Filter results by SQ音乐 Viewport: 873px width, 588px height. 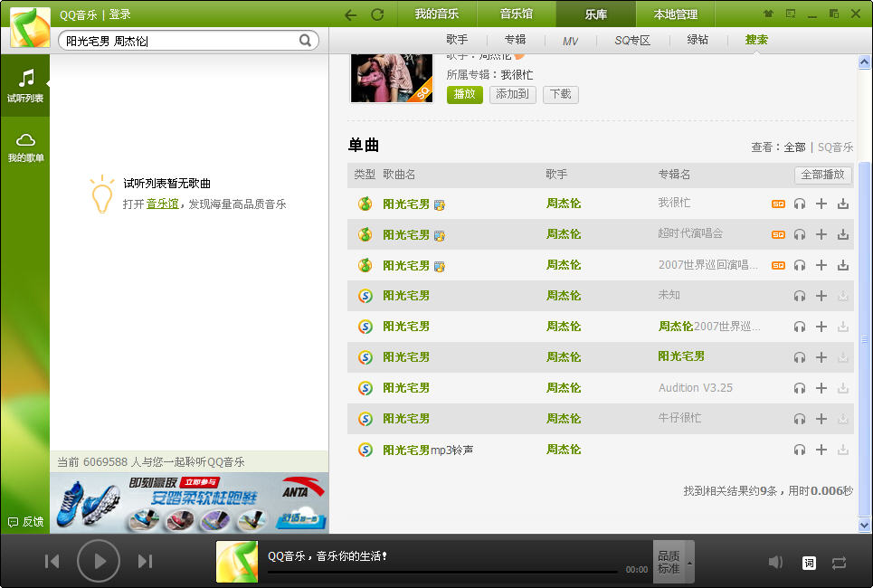point(835,147)
